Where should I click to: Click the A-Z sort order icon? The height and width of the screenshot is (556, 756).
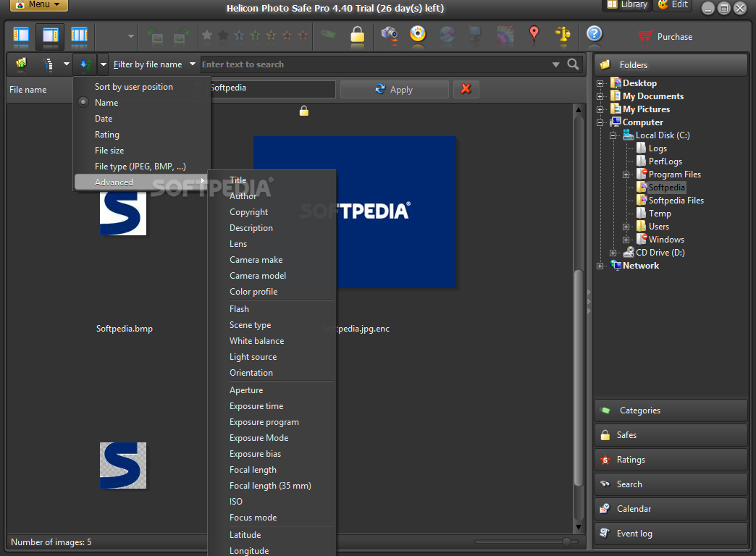tap(85, 64)
